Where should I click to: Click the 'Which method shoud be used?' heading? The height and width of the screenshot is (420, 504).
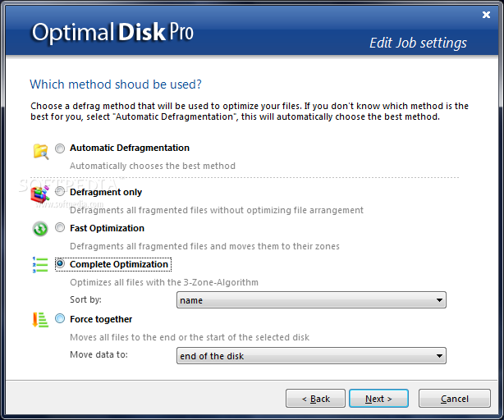[x=116, y=84]
